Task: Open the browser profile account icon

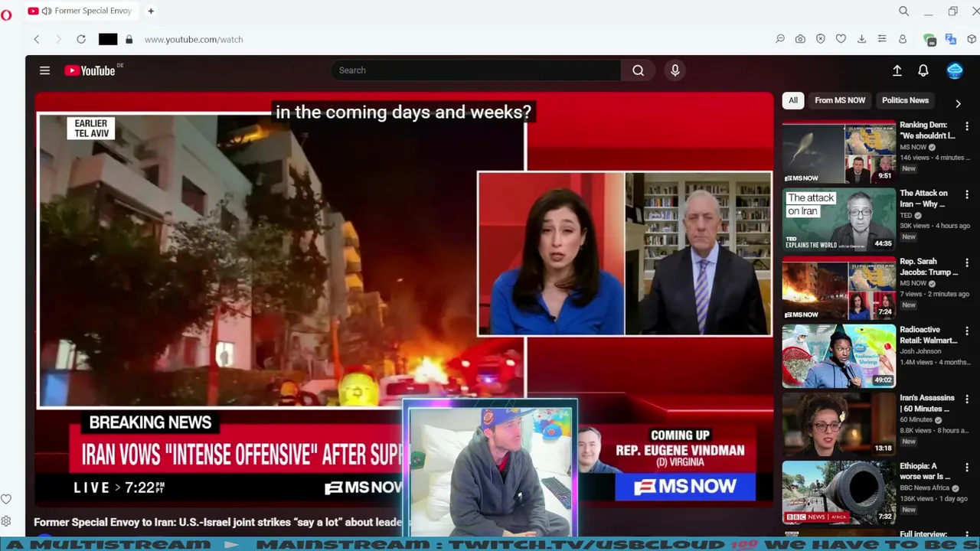Action: (x=903, y=39)
